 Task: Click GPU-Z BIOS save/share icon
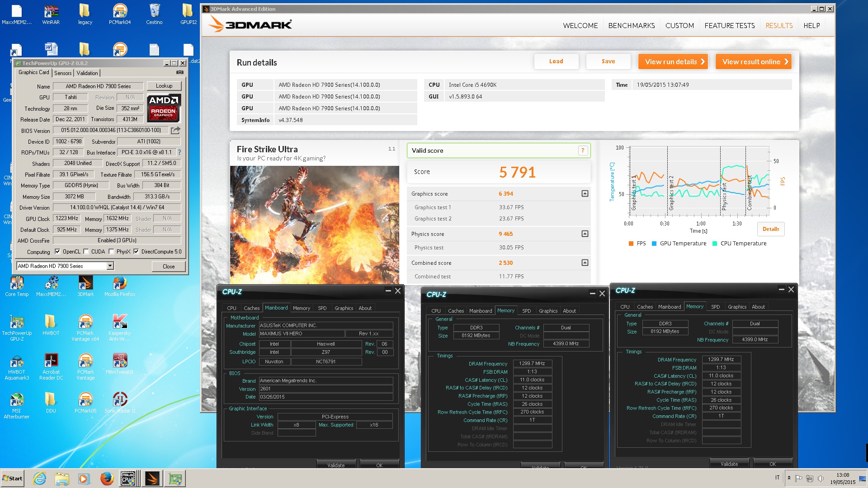[175, 130]
